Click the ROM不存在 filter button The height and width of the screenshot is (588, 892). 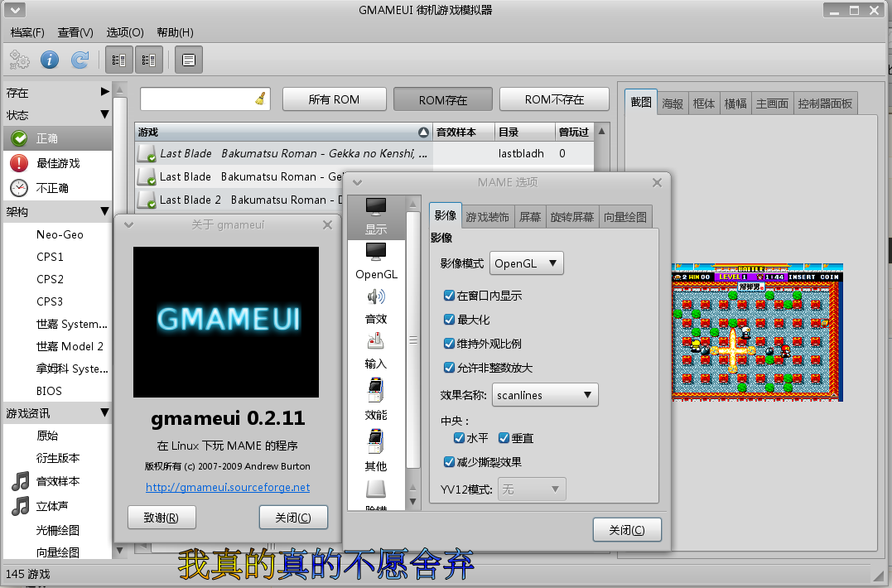(554, 99)
